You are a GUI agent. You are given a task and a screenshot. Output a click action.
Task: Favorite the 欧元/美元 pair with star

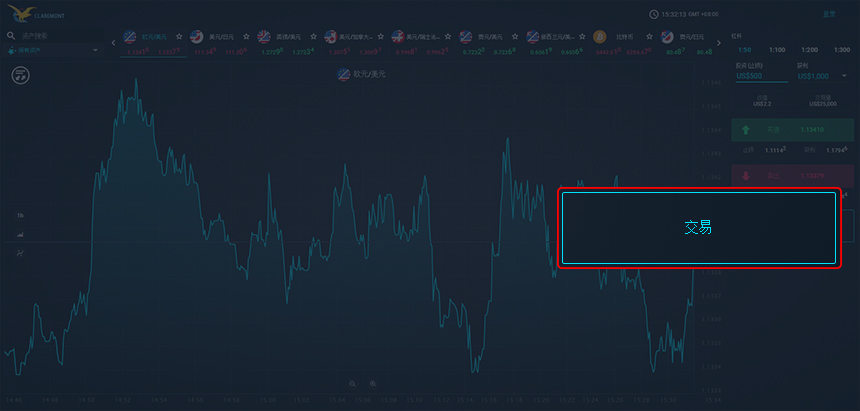[x=179, y=37]
